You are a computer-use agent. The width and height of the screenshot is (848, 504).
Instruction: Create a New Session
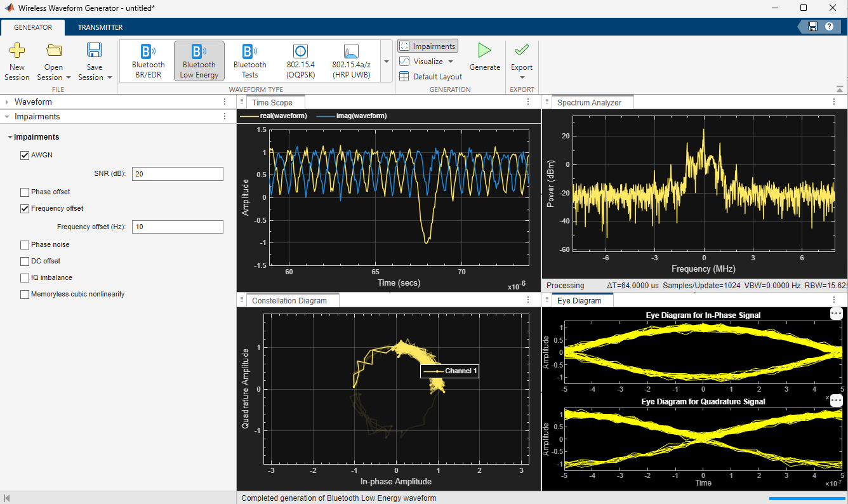tap(17, 60)
